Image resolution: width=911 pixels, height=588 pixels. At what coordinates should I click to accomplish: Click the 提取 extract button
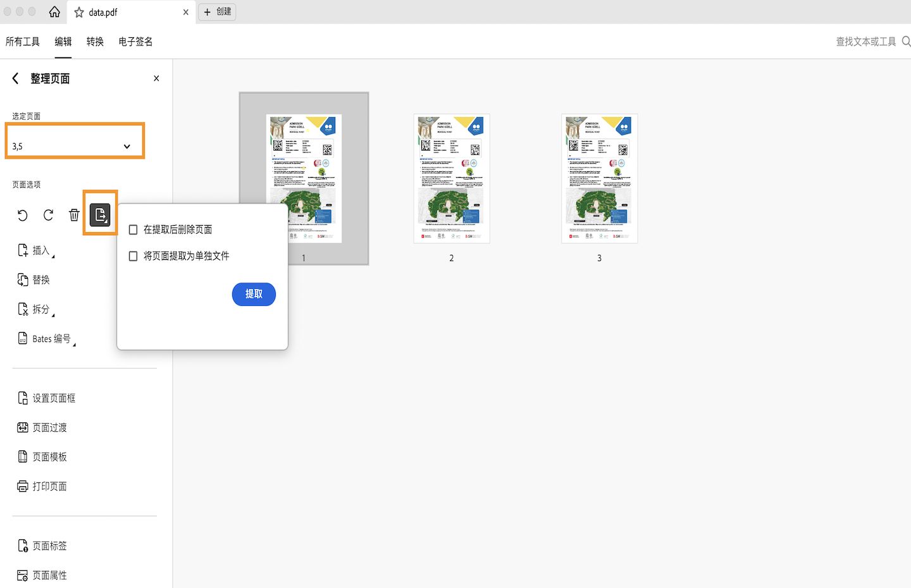(x=253, y=294)
